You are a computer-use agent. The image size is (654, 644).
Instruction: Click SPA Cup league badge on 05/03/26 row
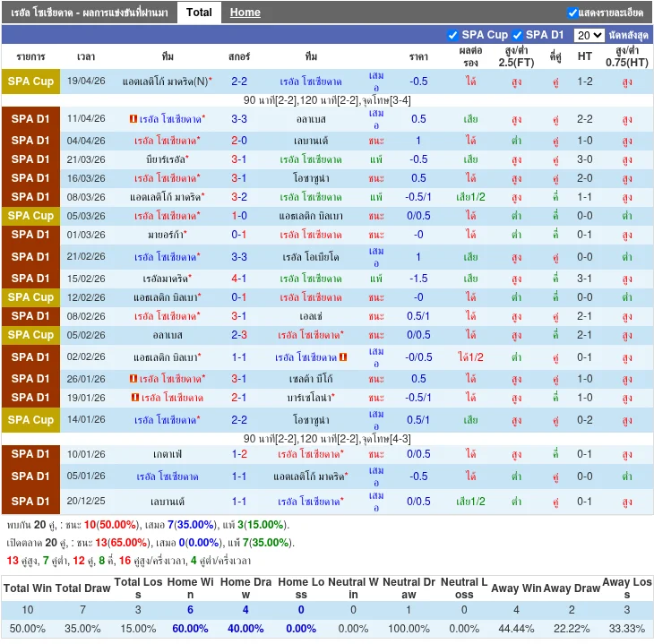tap(30, 216)
